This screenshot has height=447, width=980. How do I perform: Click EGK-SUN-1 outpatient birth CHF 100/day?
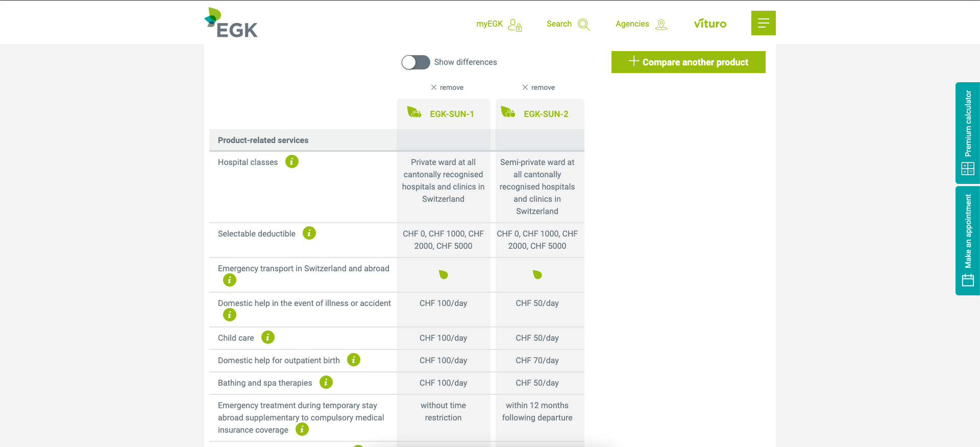pyautogui.click(x=443, y=360)
